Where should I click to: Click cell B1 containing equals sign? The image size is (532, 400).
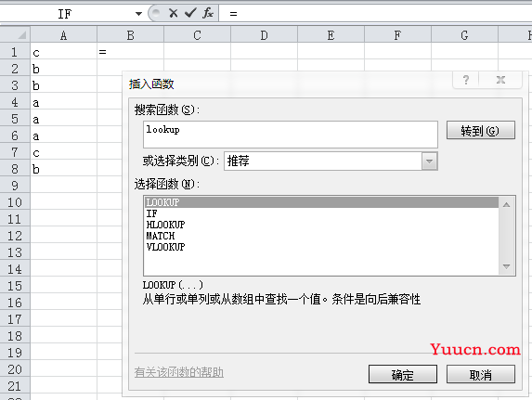coord(130,52)
